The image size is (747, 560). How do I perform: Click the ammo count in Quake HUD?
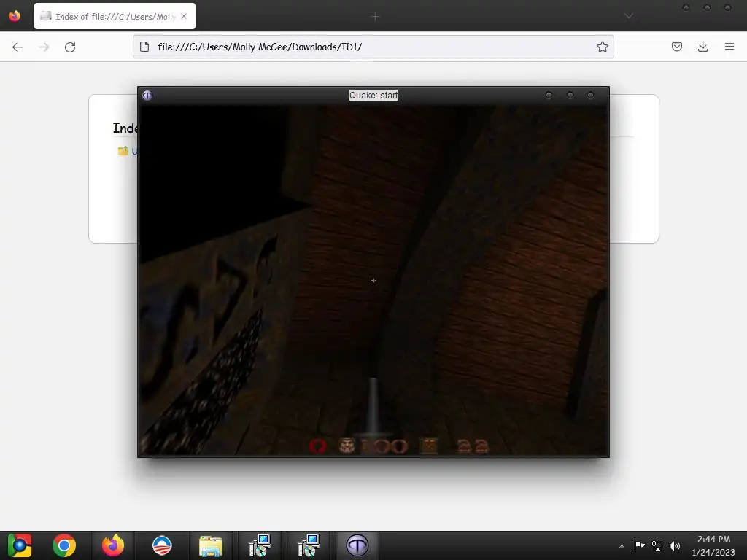(x=473, y=446)
